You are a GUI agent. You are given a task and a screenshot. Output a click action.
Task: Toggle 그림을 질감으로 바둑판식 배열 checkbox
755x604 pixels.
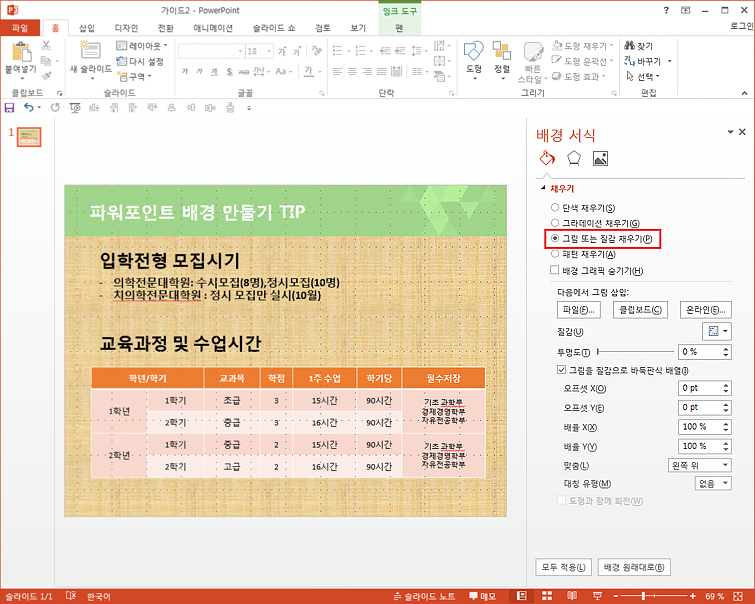(561, 370)
